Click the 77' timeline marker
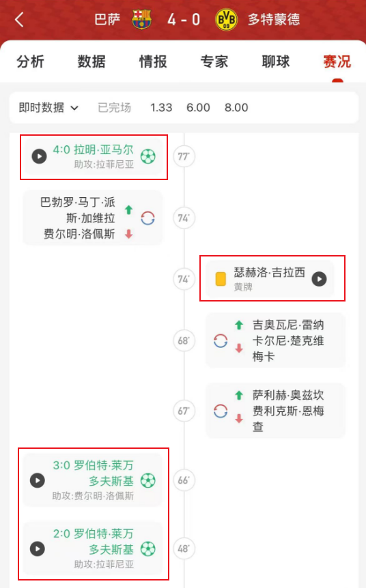The height and width of the screenshot is (588, 366). pos(184,156)
